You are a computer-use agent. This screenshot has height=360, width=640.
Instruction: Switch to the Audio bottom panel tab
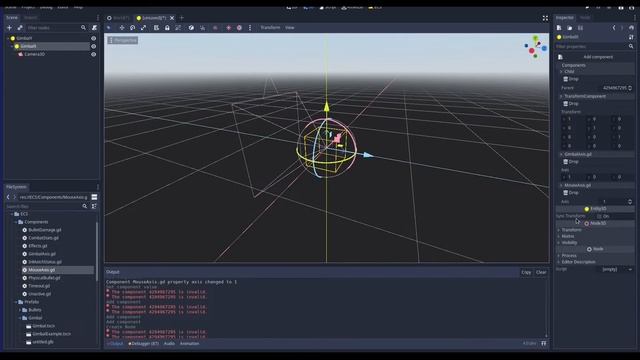(169, 344)
